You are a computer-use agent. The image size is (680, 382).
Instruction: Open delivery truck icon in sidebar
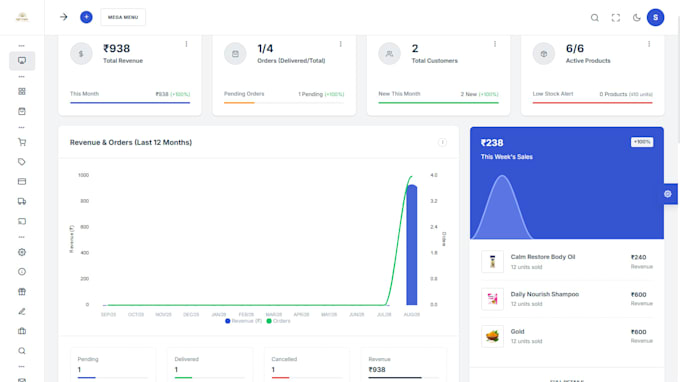[22, 201]
